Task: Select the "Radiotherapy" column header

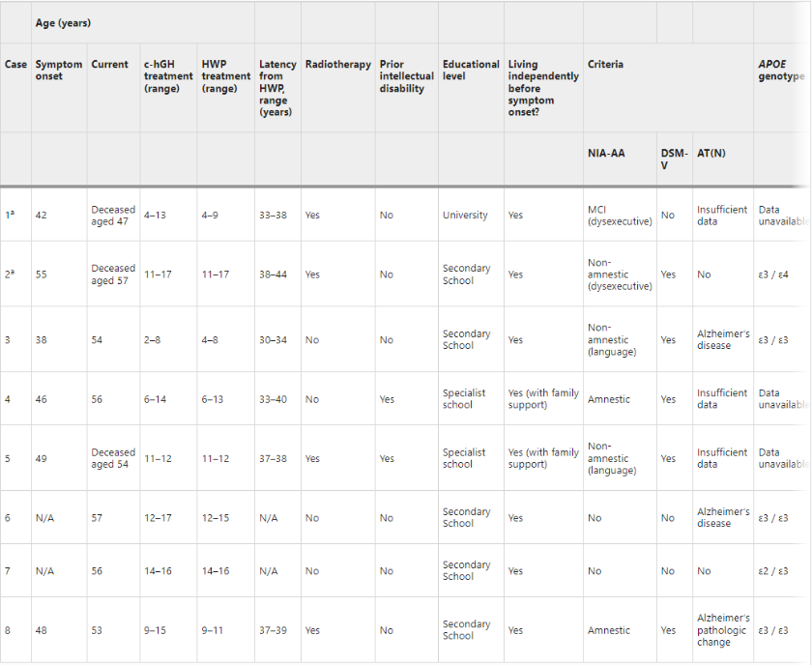Action: click(337, 65)
